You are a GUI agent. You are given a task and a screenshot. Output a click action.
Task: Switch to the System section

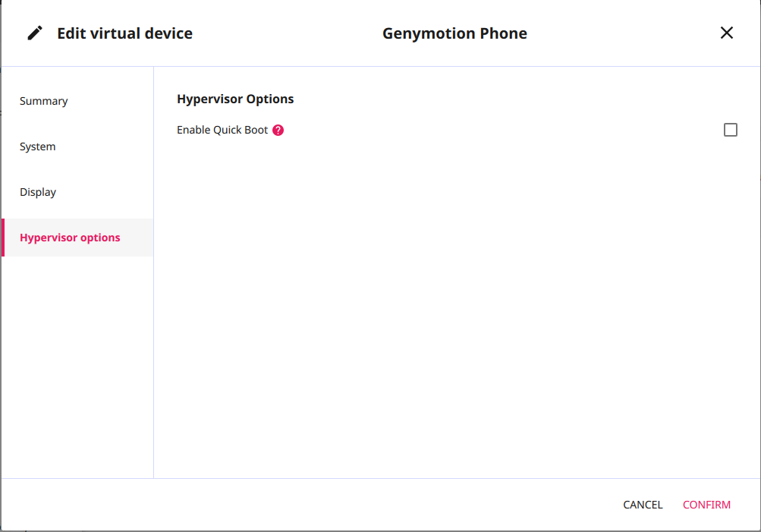tap(38, 146)
